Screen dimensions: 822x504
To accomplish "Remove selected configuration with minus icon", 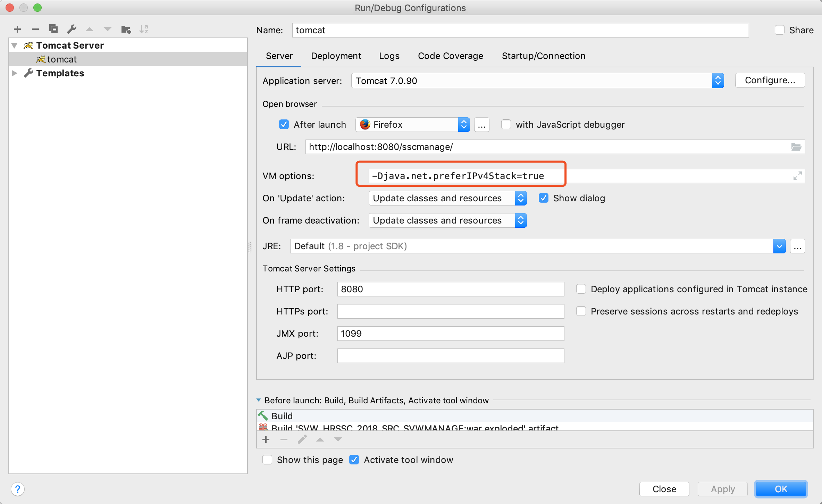I will tap(35, 29).
